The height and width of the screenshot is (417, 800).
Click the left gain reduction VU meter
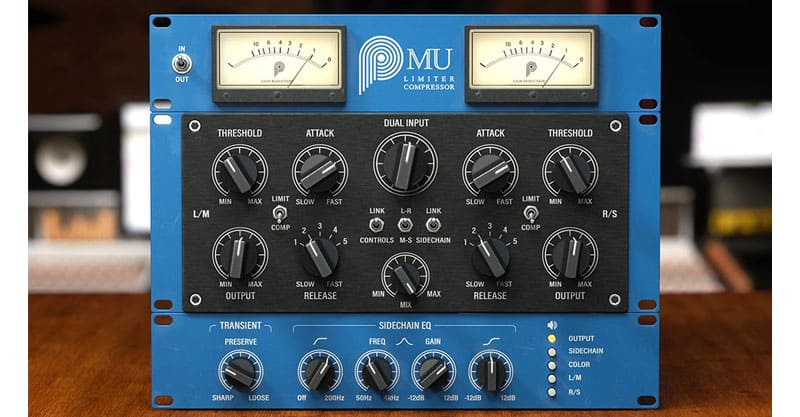279,64
